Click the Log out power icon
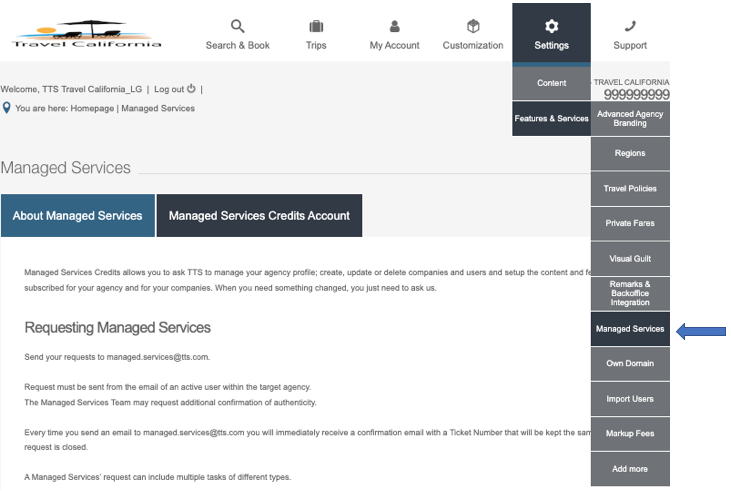This screenshot has height=491, width=731. (191, 89)
